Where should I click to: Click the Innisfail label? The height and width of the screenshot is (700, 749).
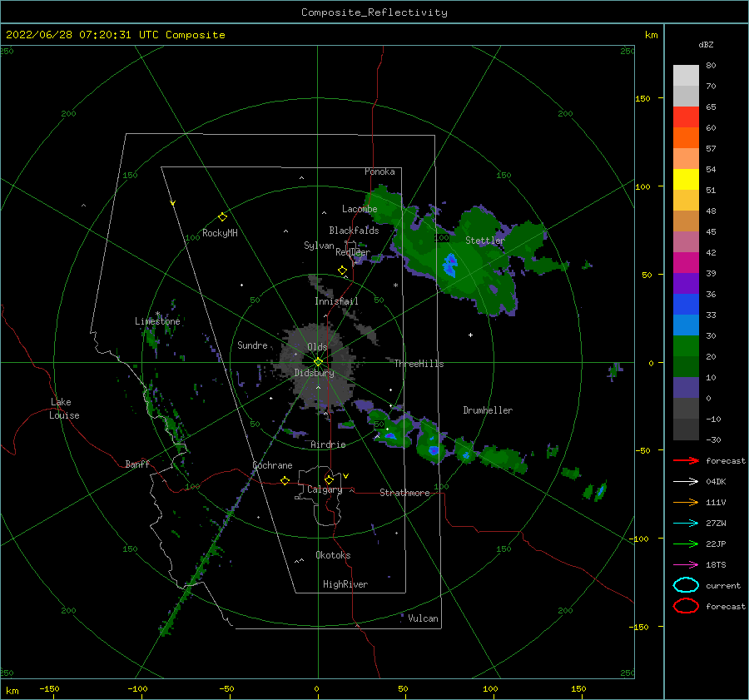(336, 301)
